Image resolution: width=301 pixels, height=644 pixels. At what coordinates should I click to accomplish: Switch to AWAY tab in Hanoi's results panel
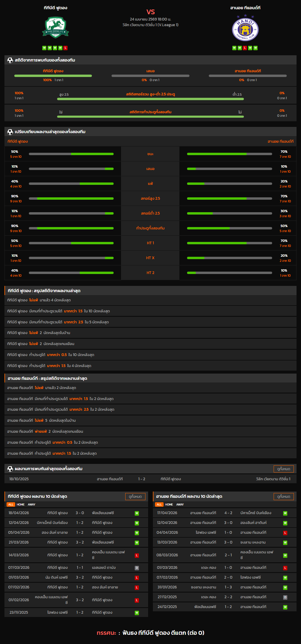point(180,505)
